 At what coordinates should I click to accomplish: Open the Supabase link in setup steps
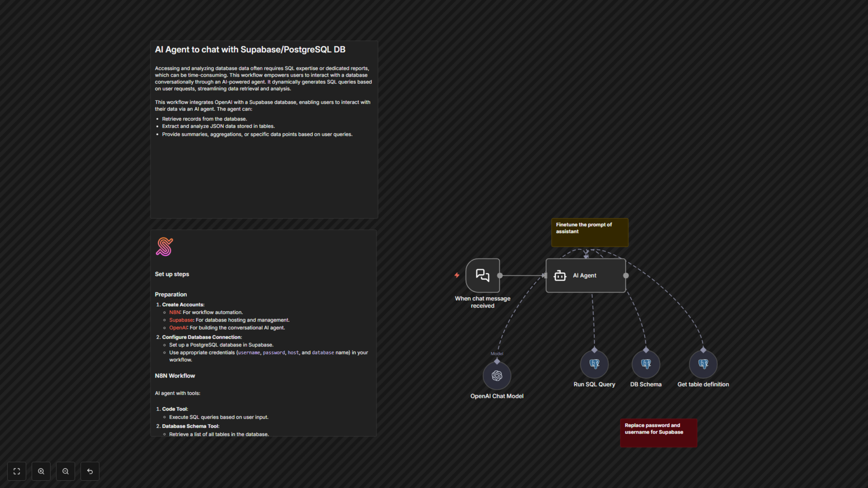pyautogui.click(x=181, y=320)
